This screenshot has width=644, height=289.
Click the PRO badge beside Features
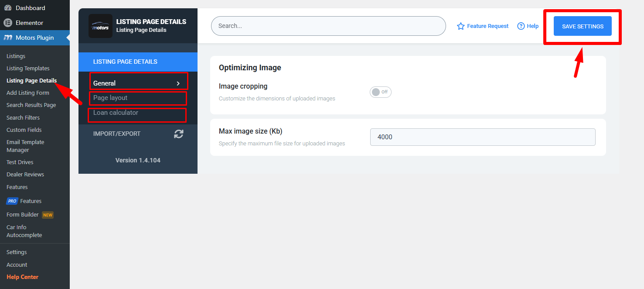(12, 201)
